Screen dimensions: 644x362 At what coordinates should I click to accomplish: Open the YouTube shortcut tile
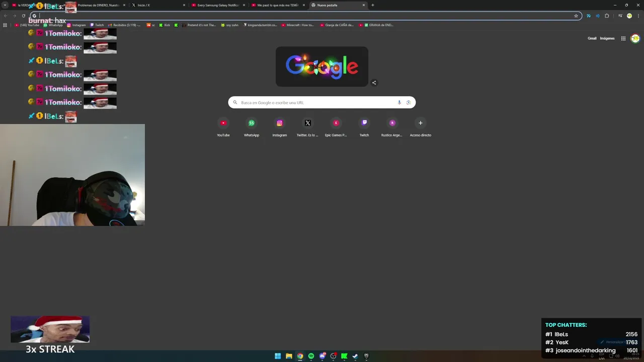click(223, 127)
